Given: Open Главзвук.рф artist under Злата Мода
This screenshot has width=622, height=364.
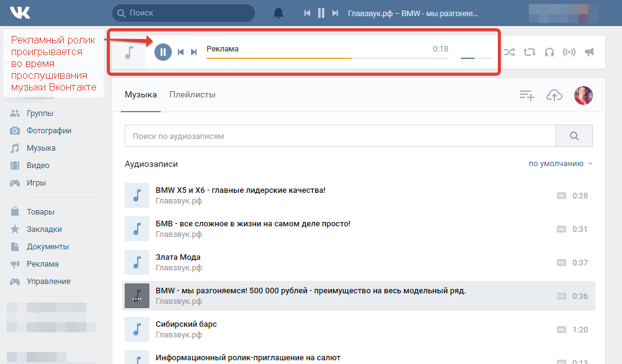Looking at the screenshot, I should (179, 268).
